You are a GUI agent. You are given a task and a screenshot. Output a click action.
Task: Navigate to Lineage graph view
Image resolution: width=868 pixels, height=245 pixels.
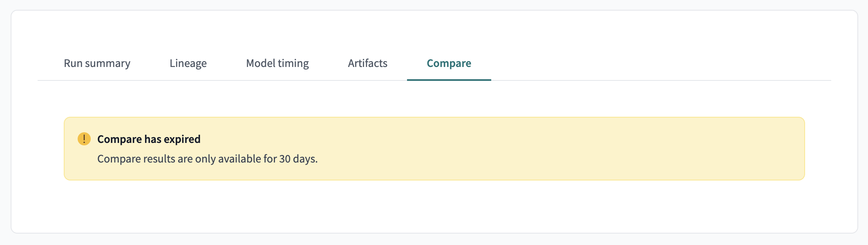188,64
